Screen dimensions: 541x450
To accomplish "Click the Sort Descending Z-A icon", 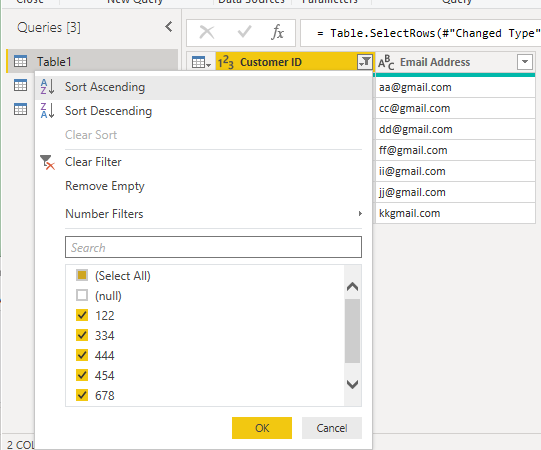I will tap(47, 110).
